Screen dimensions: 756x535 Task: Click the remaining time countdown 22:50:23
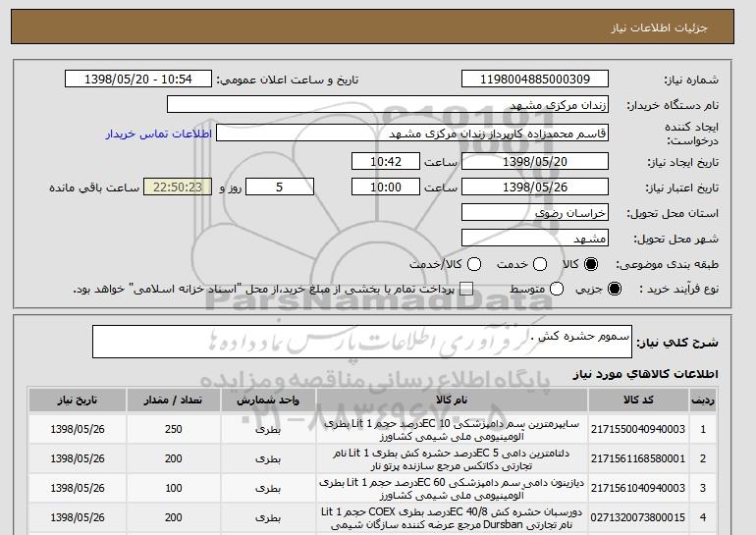[x=178, y=187]
